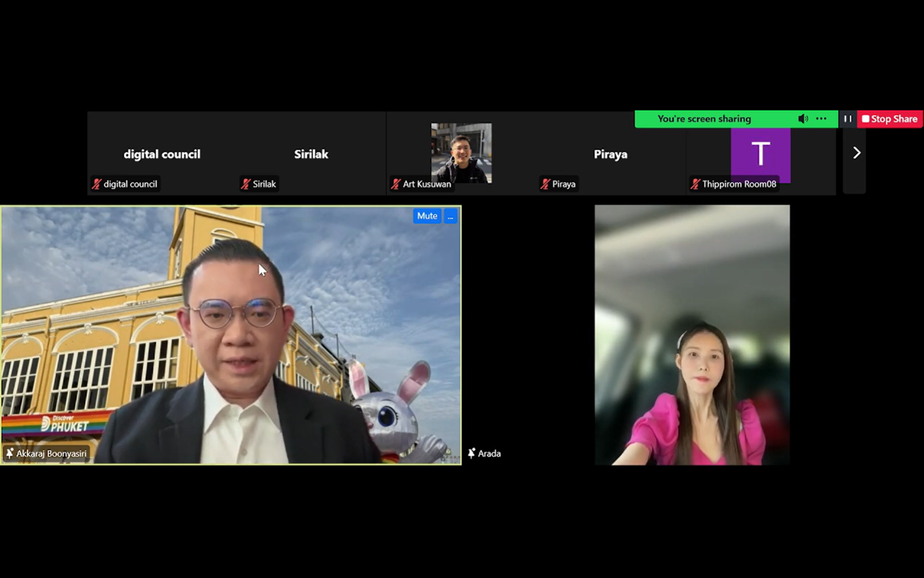Click the small Piraya name label

[564, 184]
